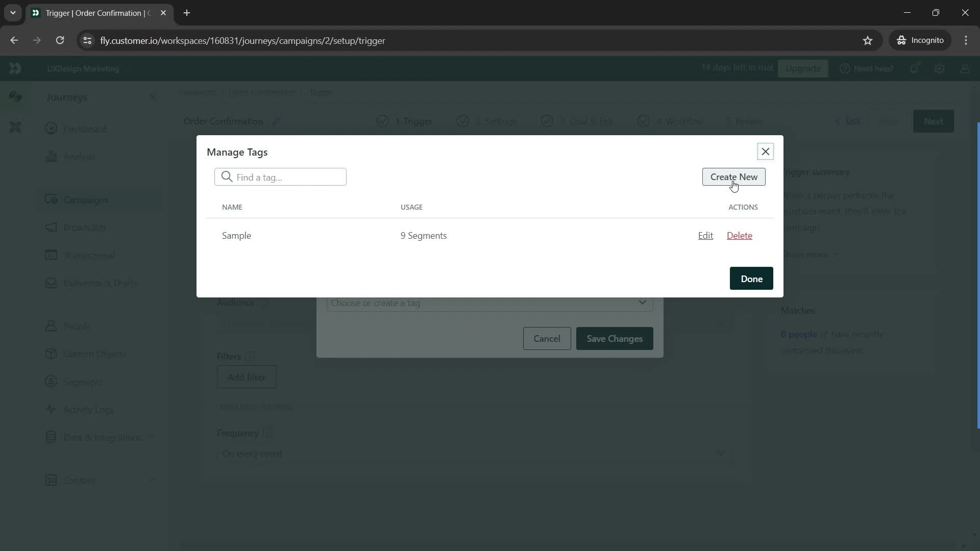Navigate to Campaigns section
Screen dimensions: 980x551
click(85, 200)
